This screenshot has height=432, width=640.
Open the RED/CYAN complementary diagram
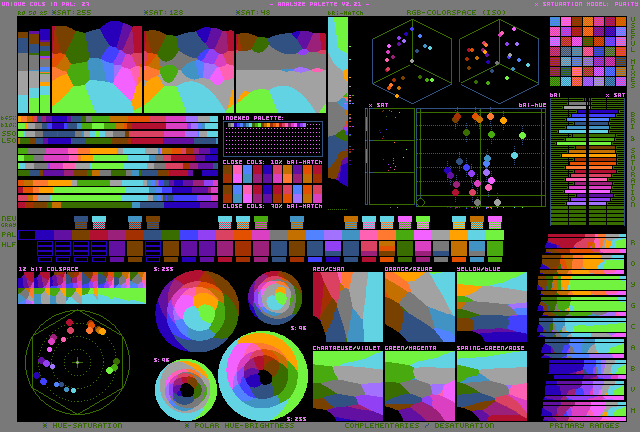click(x=348, y=307)
